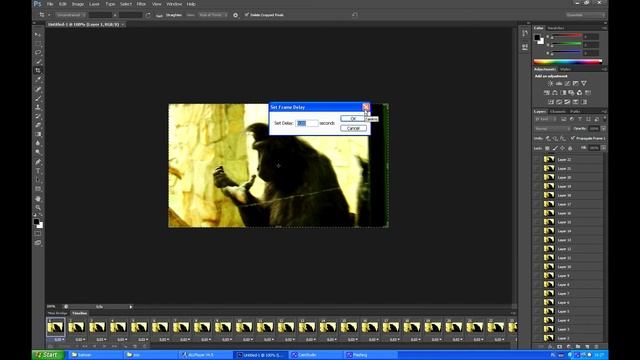640x360 pixels.
Task: Open the Filter menu
Action: (141, 4)
